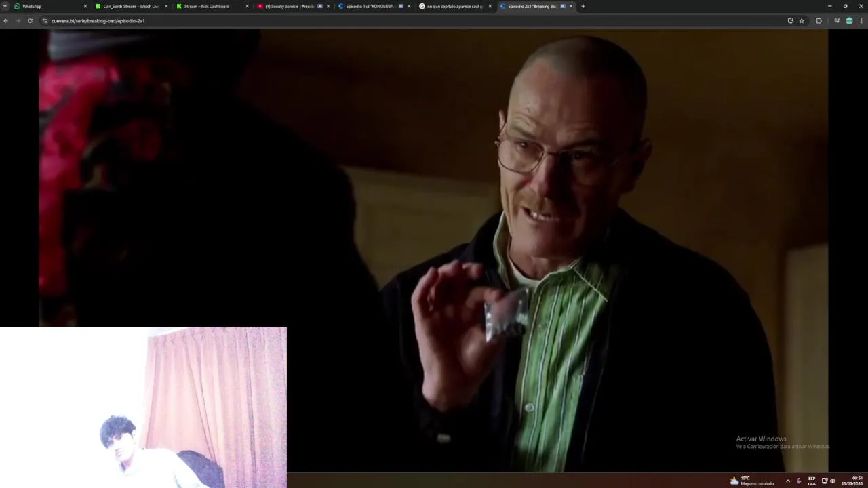The image size is (868, 488).
Task: Click the webcam overlay feed
Action: click(x=143, y=407)
